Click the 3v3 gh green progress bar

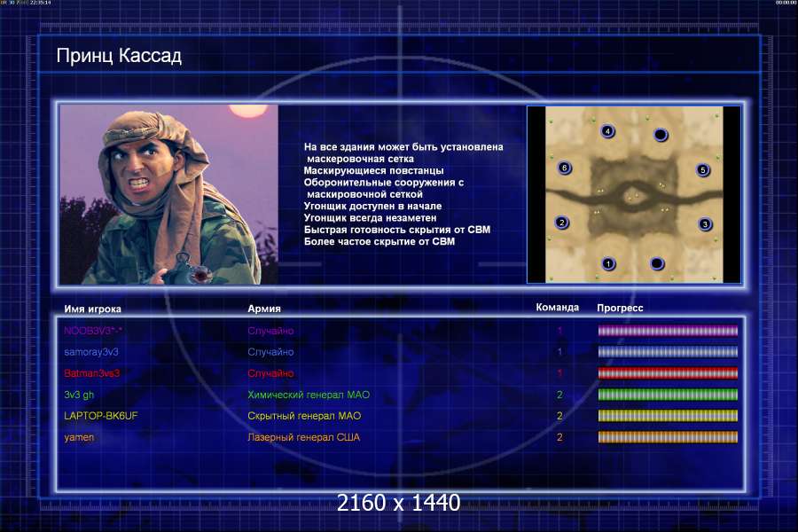[668, 395]
